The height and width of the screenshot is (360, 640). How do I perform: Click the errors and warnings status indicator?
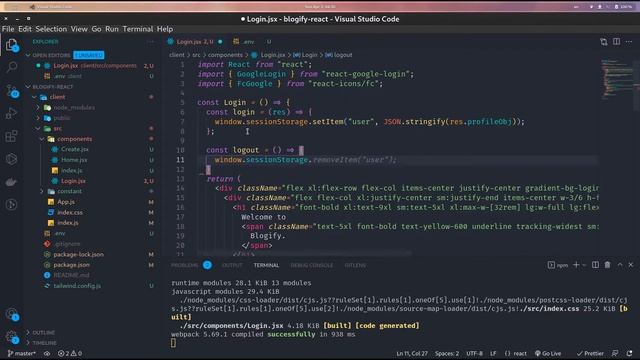click(x=70, y=353)
